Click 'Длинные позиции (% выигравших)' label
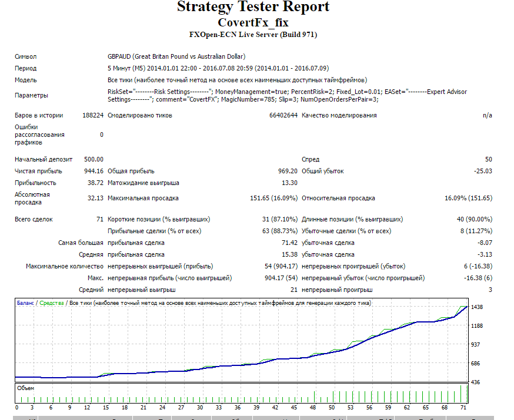 tap(352, 219)
